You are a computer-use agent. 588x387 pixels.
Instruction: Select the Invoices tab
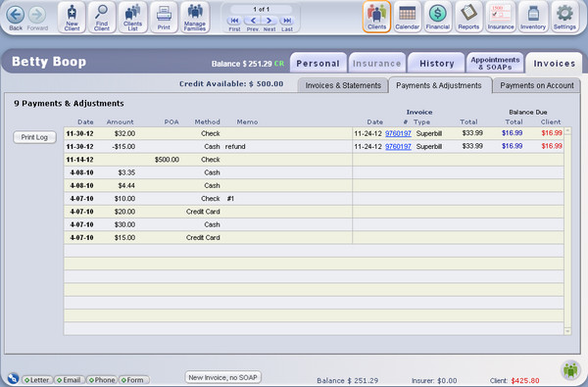[x=555, y=63]
